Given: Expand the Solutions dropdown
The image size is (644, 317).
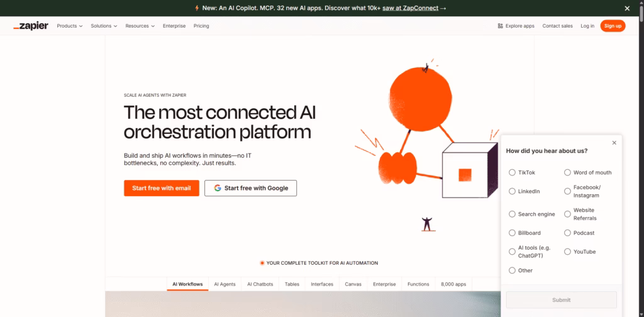Looking at the screenshot, I should [x=104, y=26].
